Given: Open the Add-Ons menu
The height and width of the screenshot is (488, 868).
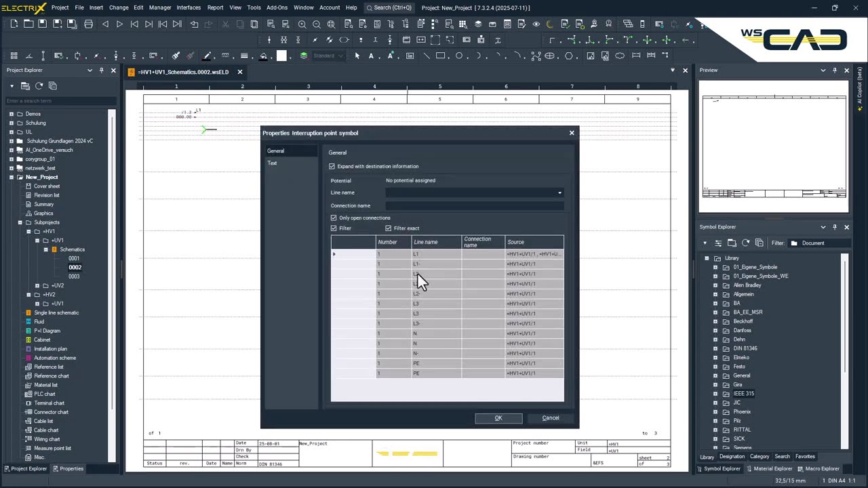Looking at the screenshot, I should pos(277,7).
